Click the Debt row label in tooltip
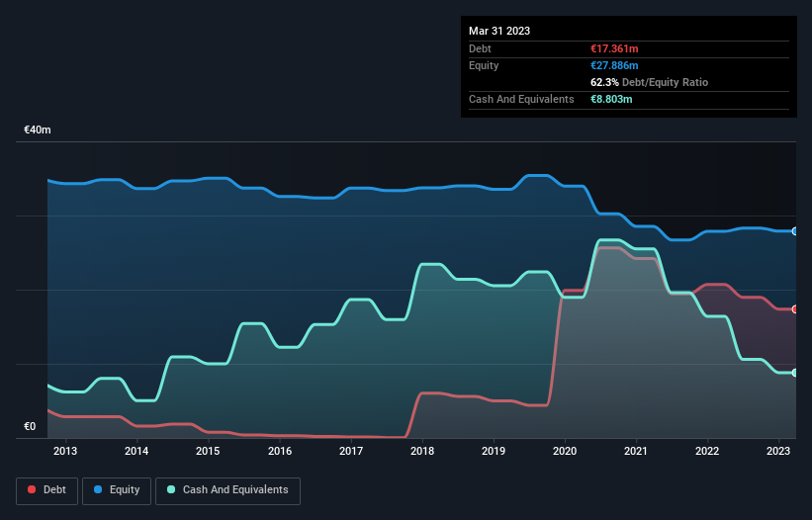Screen dimensions: 812x520 [x=480, y=48]
